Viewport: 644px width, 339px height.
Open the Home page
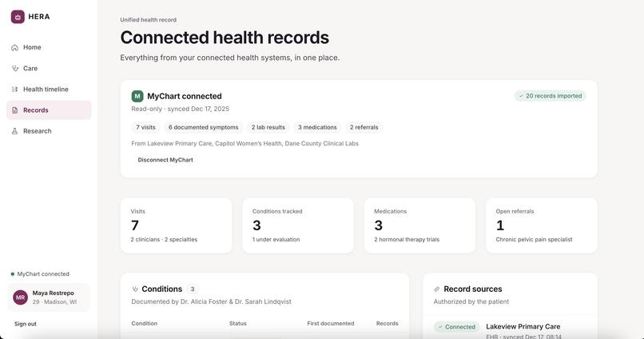[49, 48]
